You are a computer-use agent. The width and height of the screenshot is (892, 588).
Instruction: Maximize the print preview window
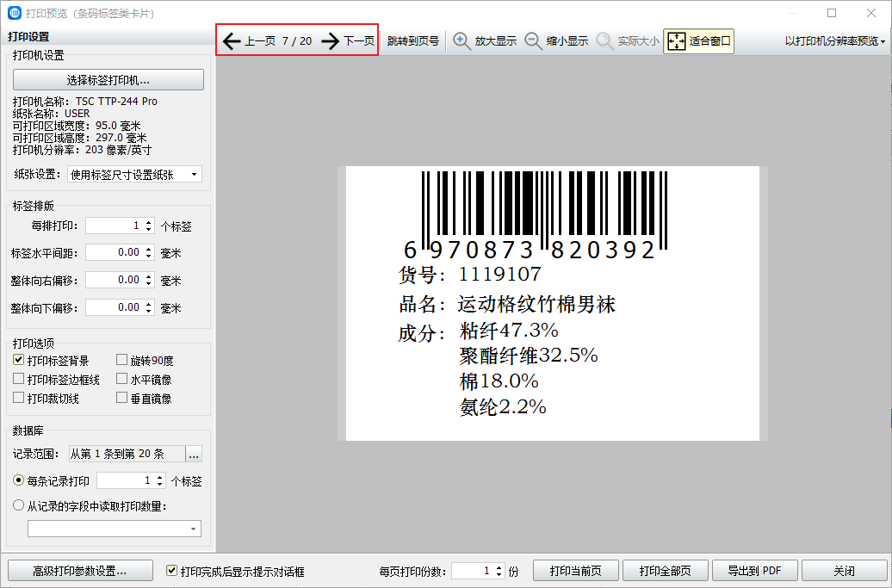coord(832,13)
